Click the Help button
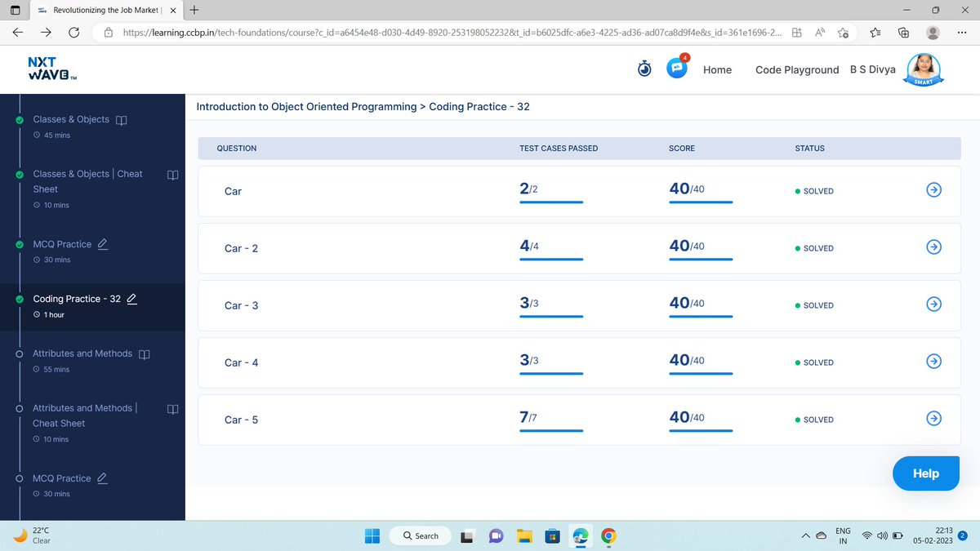The width and height of the screenshot is (980, 551). pyautogui.click(x=925, y=473)
